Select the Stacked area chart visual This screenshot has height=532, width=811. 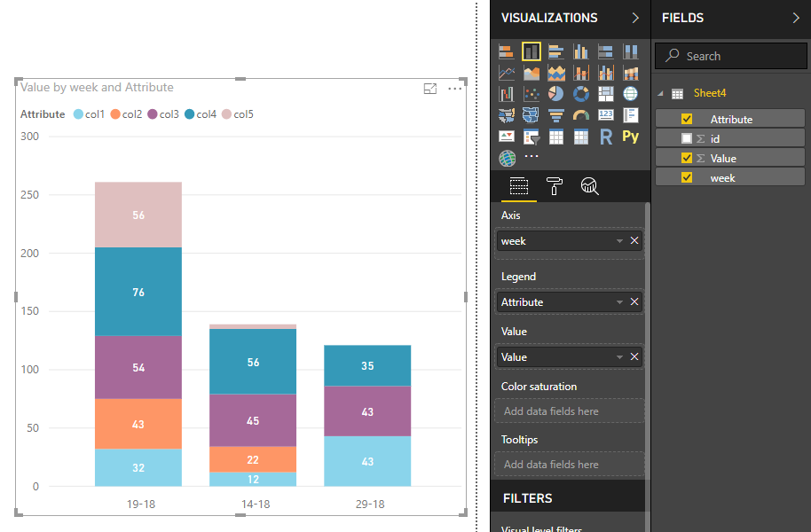tap(556, 73)
